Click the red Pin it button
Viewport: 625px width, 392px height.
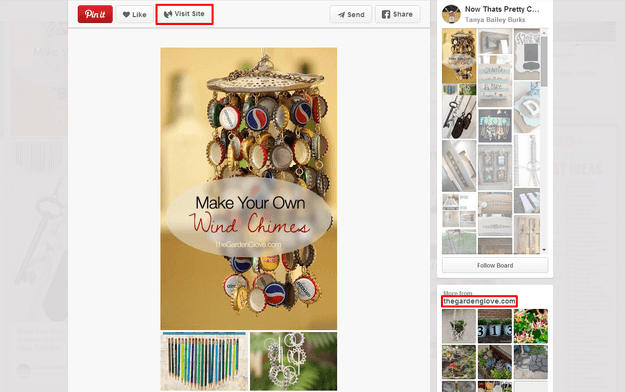click(95, 14)
